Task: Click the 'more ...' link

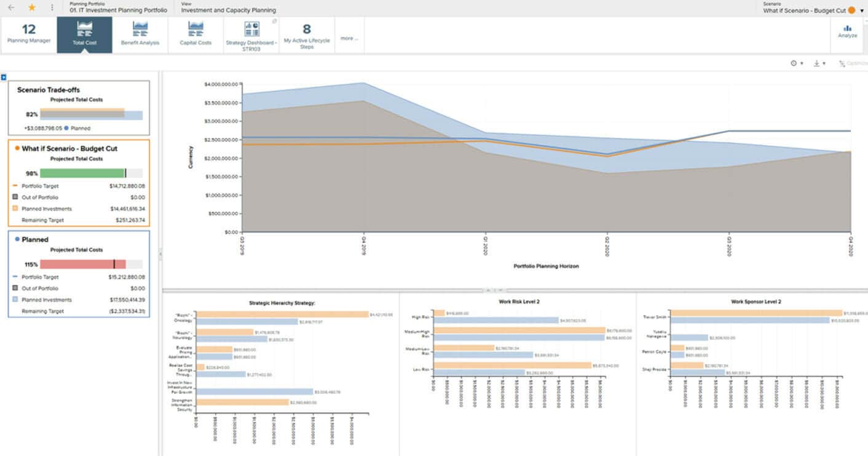Action: click(x=349, y=38)
